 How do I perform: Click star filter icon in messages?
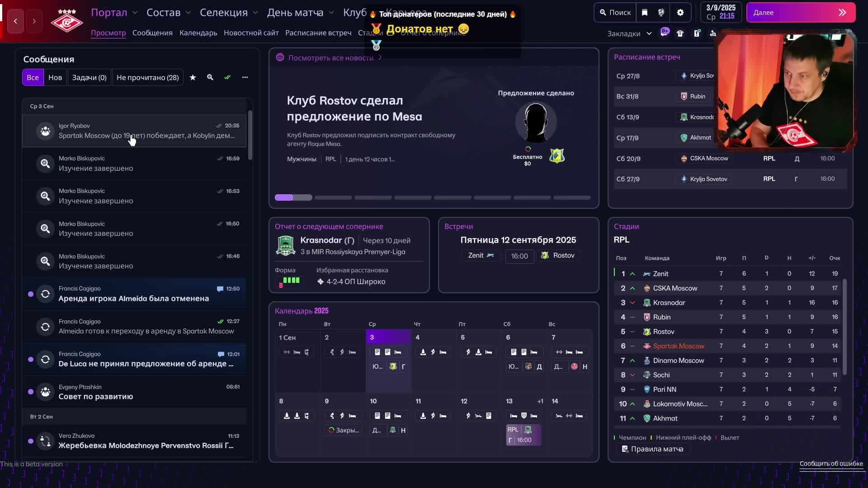pos(193,77)
